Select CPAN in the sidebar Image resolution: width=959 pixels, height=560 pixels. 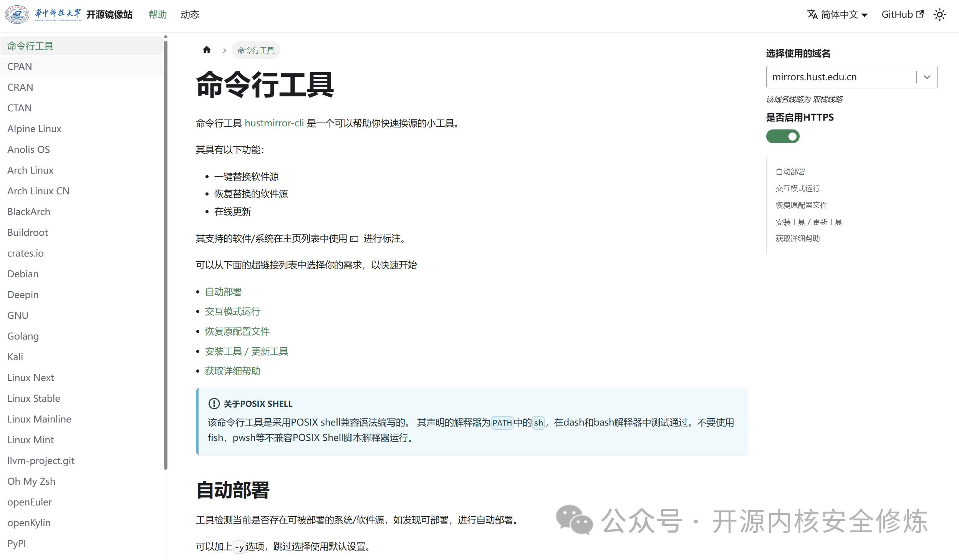click(x=81, y=66)
